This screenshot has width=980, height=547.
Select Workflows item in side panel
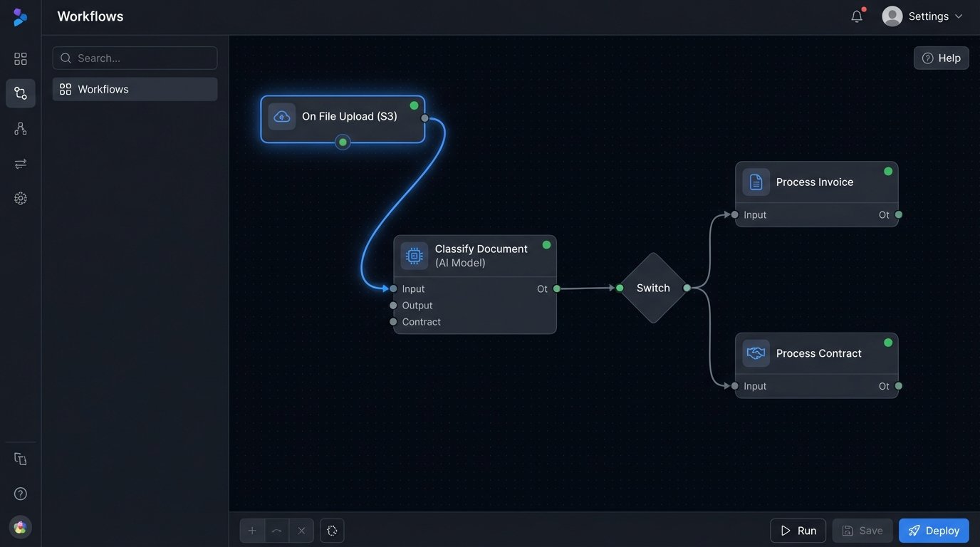pyautogui.click(x=135, y=89)
